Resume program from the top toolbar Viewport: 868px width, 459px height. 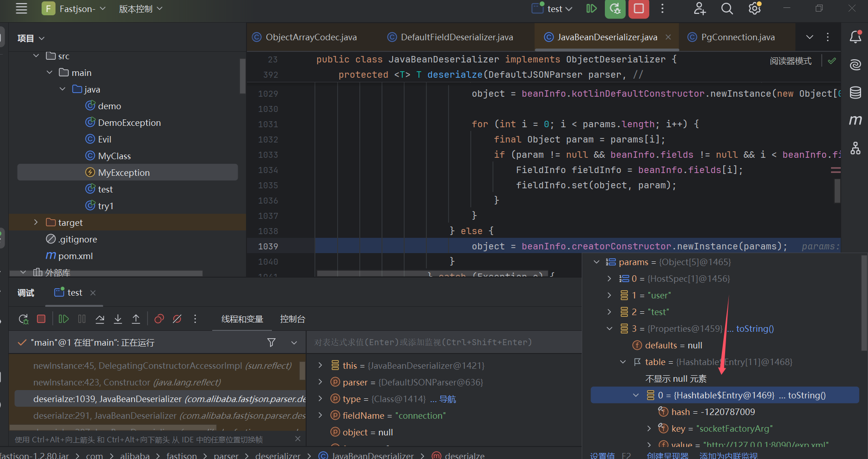point(591,8)
